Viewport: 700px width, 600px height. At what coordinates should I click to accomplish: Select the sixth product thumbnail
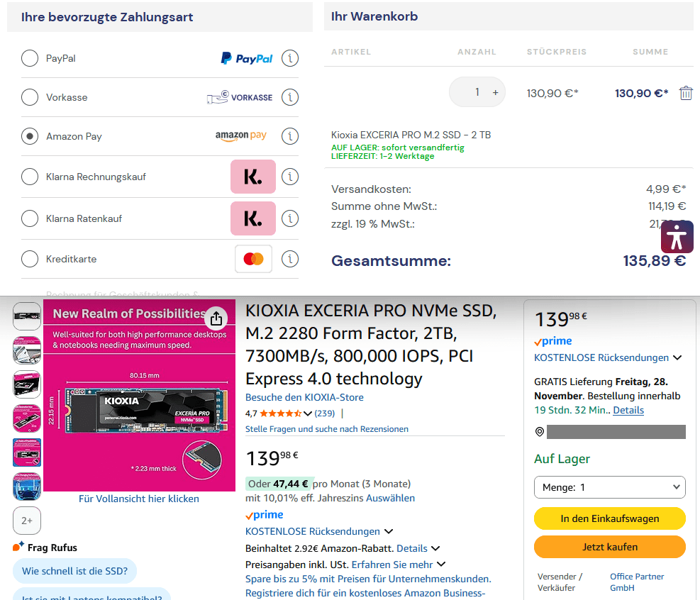[27, 486]
